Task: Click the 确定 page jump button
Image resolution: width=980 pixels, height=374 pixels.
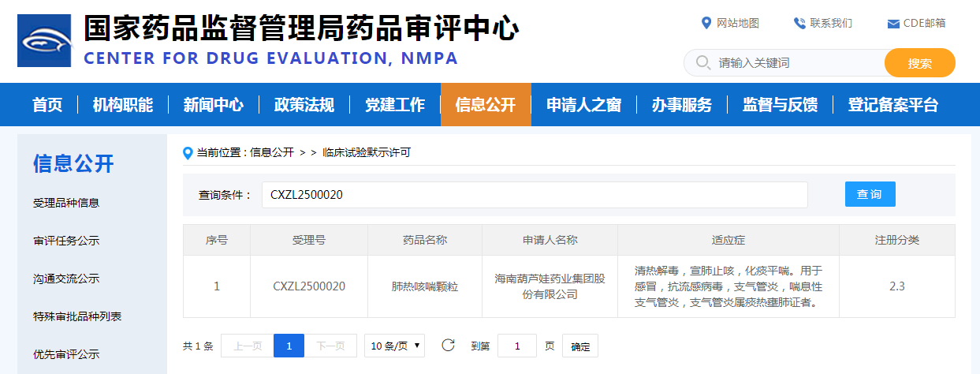Action: coord(579,346)
